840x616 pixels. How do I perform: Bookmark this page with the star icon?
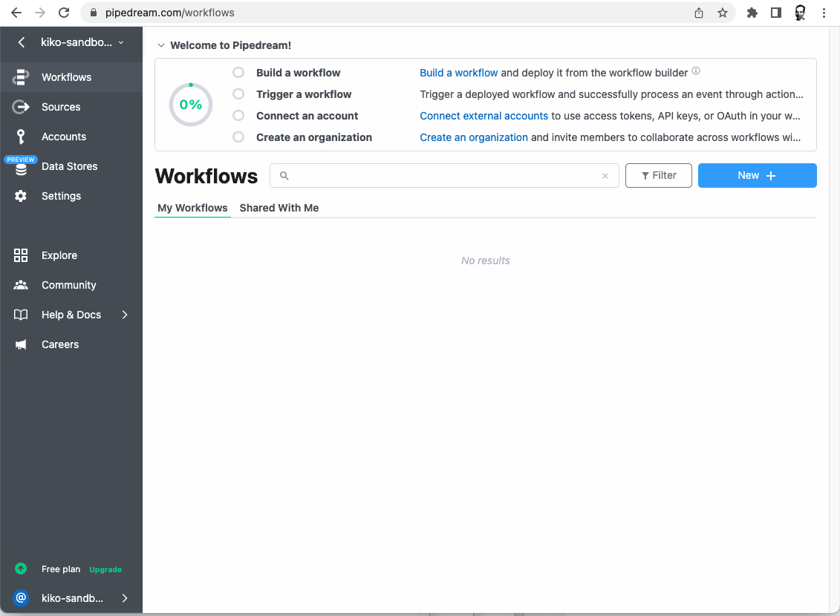723,13
